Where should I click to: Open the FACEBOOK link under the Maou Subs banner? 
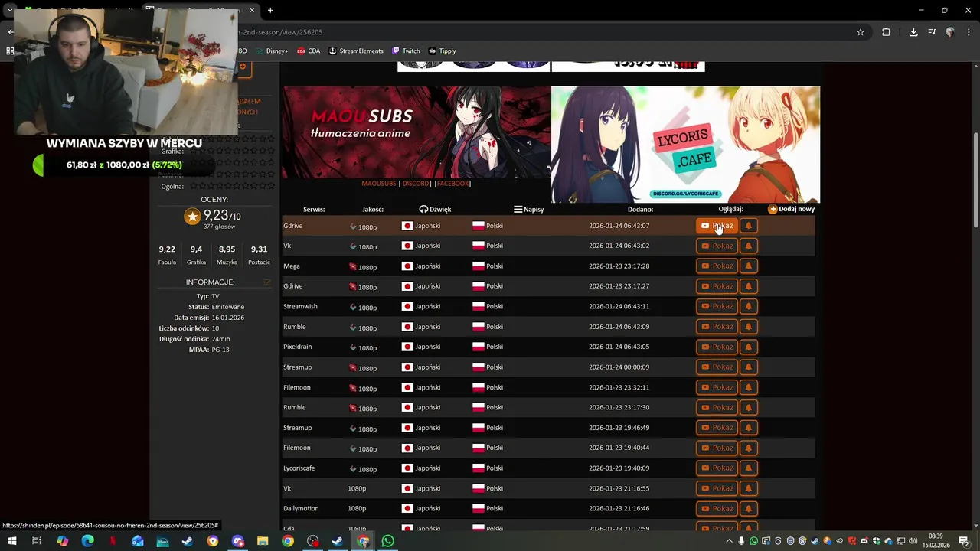pyautogui.click(x=452, y=184)
